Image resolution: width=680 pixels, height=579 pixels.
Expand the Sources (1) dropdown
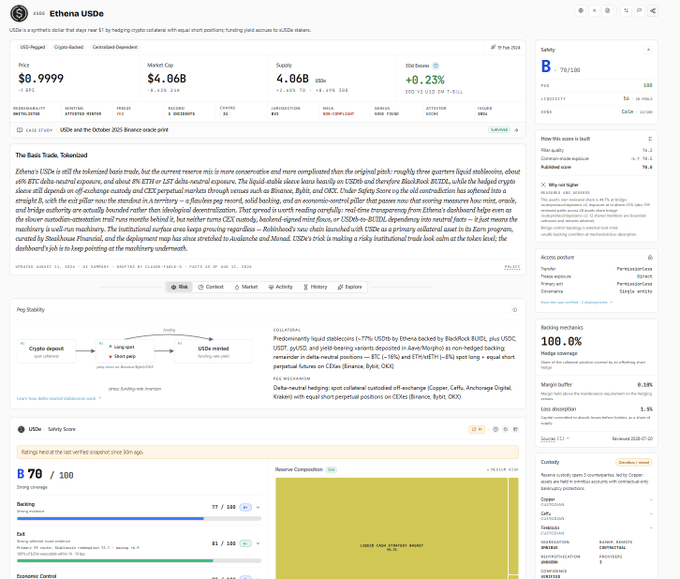555,438
